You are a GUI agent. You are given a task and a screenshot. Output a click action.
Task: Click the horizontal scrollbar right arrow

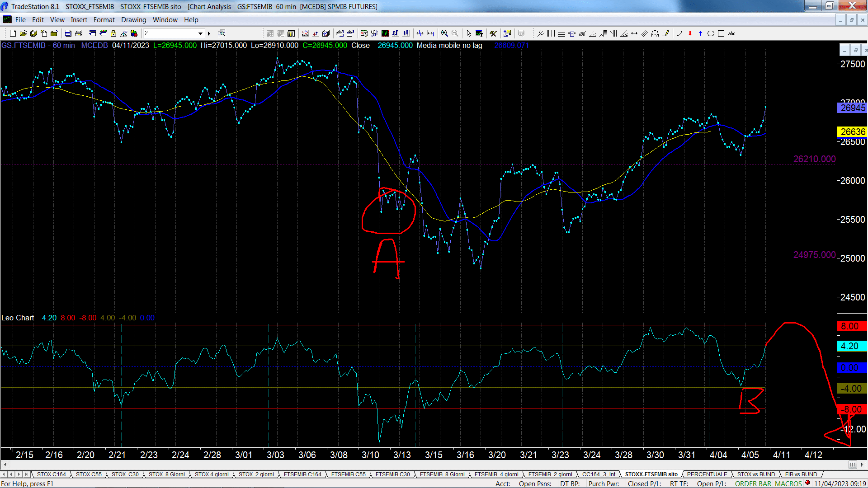point(863,465)
